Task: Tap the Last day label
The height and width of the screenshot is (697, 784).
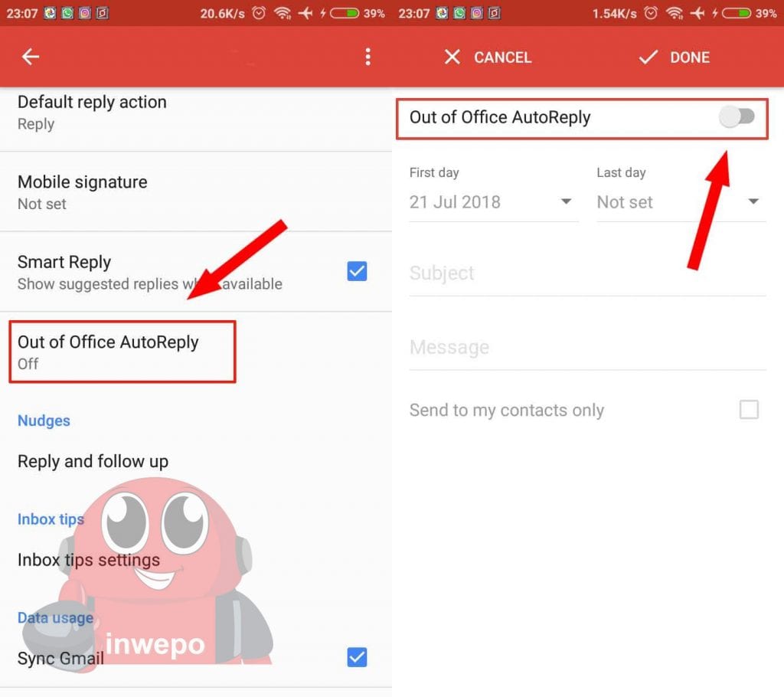Action: 621,172
